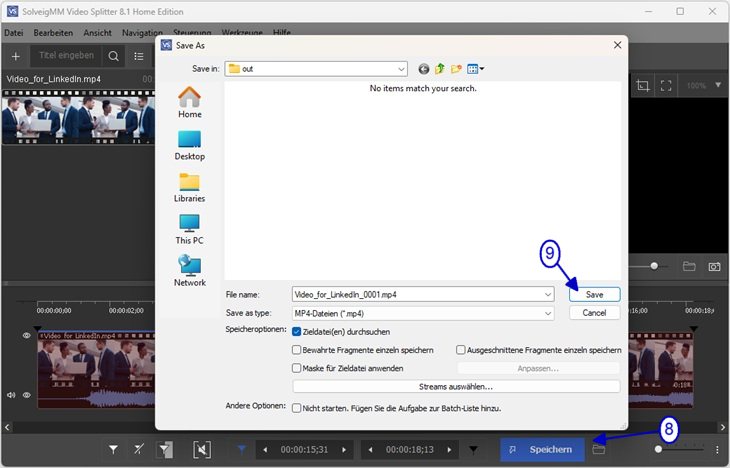Click the Titel eingeben search field
Screen dimensions: 730x468
tap(67, 55)
